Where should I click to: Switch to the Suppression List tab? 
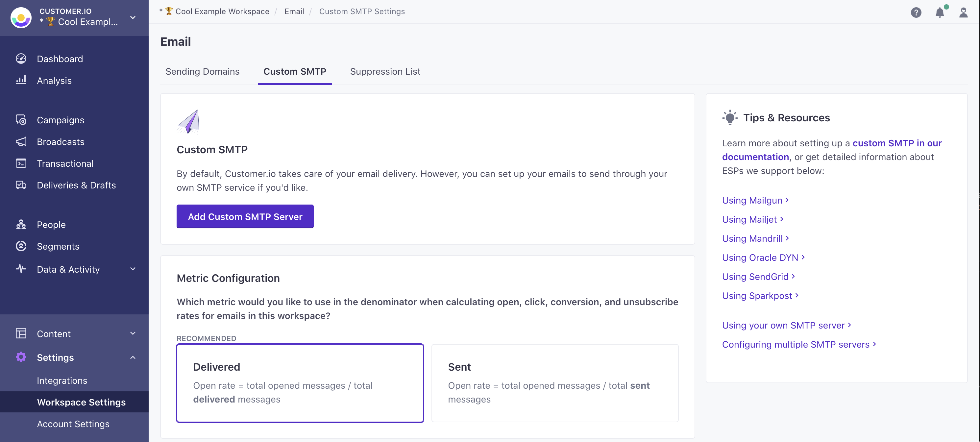(x=385, y=71)
